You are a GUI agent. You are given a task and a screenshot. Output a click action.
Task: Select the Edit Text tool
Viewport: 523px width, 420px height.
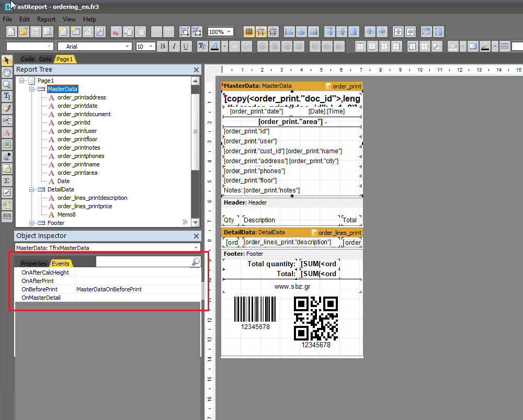[7, 96]
